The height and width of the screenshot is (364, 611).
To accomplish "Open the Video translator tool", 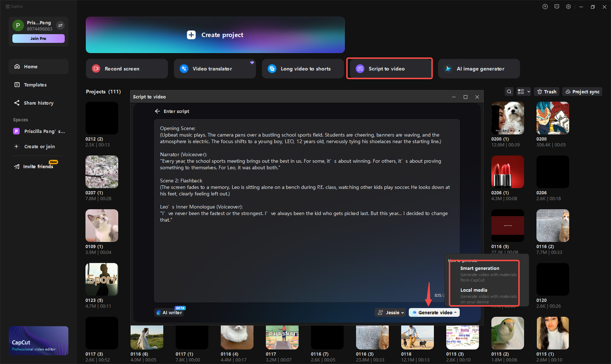I will pyautogui.click(x=215, y=69).
